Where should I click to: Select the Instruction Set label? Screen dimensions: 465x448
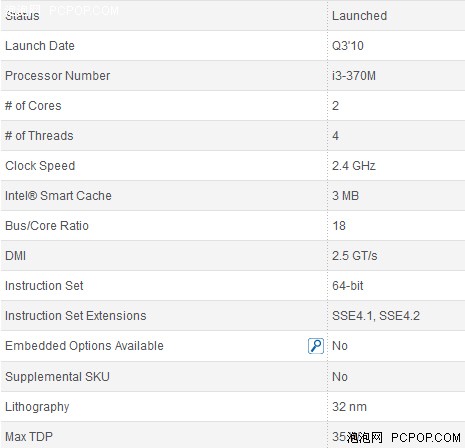point(44,286)
